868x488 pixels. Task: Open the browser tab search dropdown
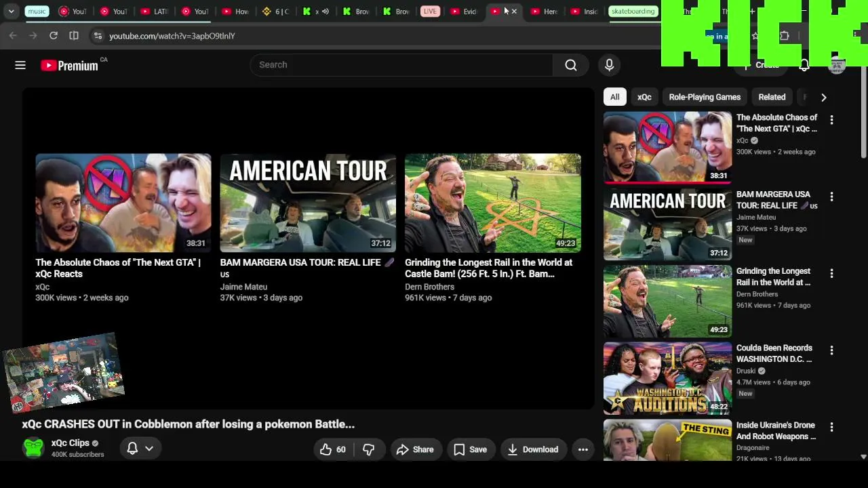pyautogui.click(x=11, y=12)
